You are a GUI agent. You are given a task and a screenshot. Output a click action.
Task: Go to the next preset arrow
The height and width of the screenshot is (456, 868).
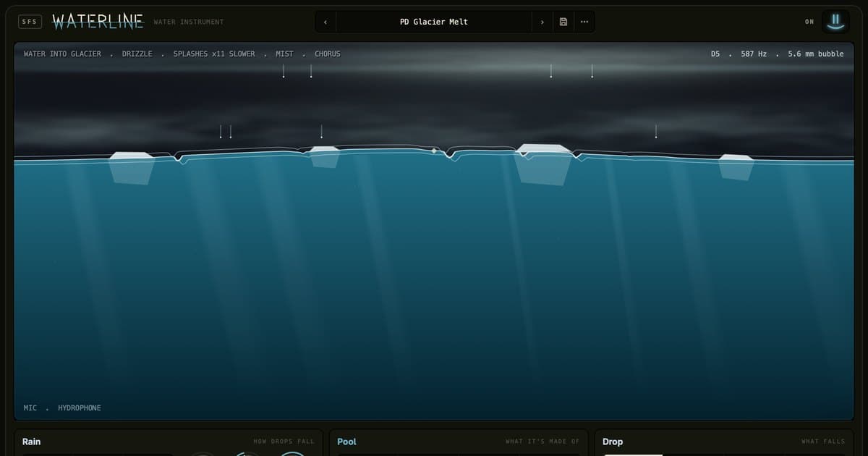pos(542,22)
